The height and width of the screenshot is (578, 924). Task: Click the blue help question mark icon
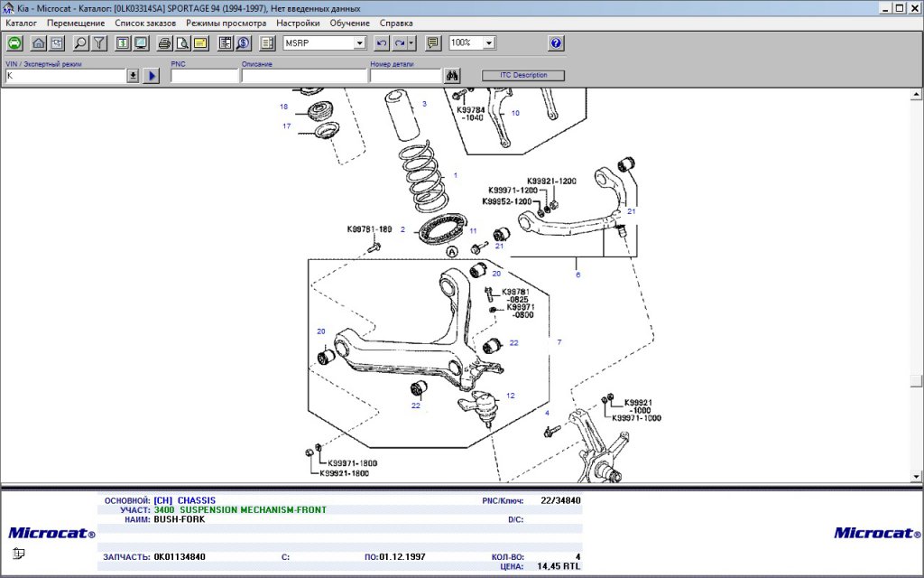[556, 42]
